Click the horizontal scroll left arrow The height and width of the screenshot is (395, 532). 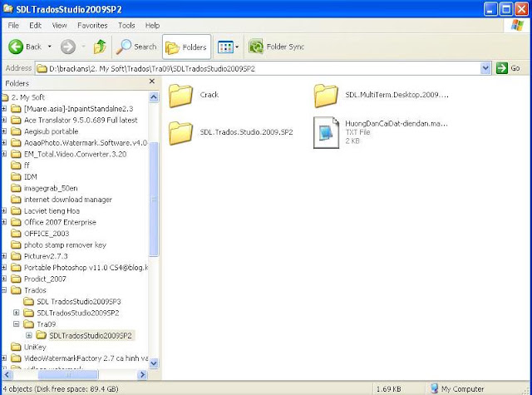(x=7, y=375)
